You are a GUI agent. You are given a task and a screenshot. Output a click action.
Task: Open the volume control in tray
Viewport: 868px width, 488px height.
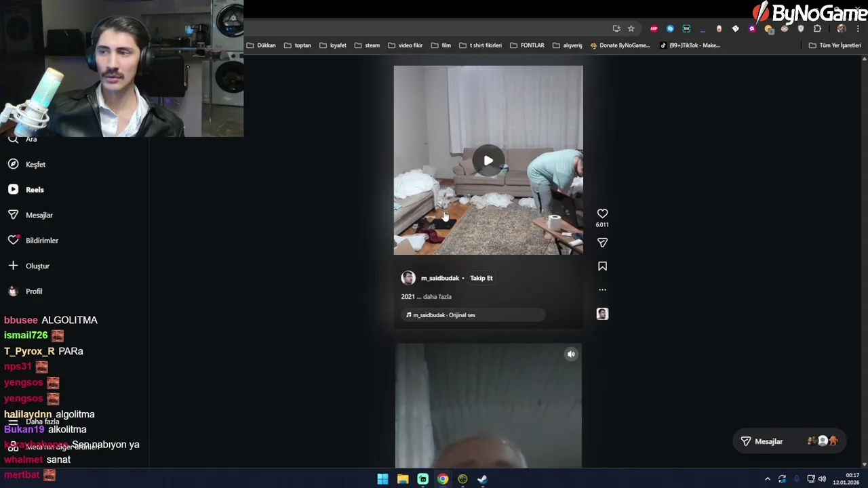tap(822, 479)
